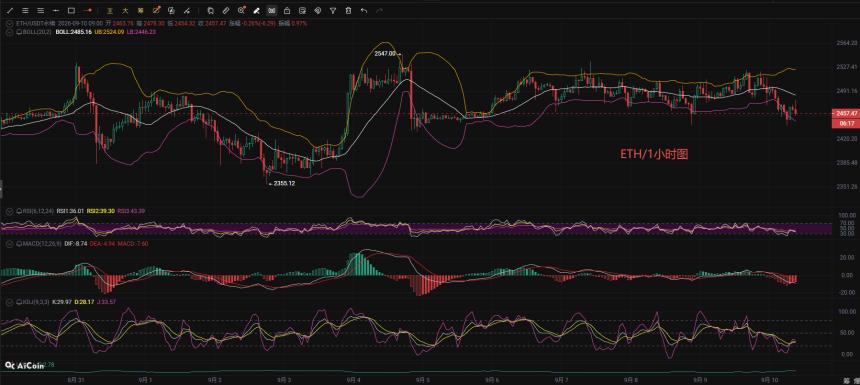Image resolution: width=860 pixels, height=385 pixels.
Task: Toggle the lock drawings icon
Action: click(287, 10)
